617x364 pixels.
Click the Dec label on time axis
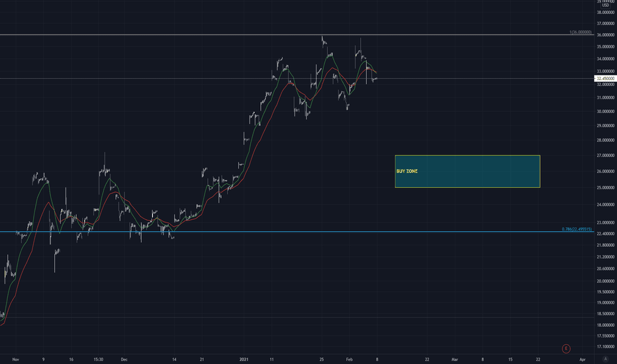pyautogui.click(x=124, y=359)
